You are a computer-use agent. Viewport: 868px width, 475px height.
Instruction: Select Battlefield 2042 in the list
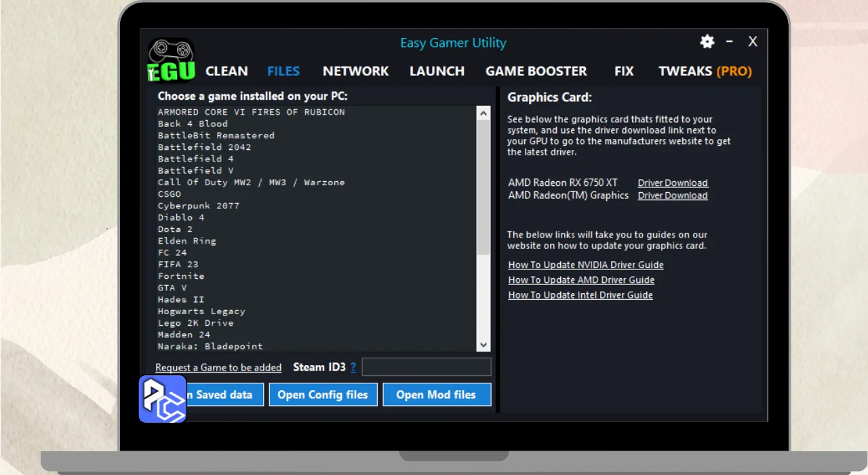[204, 147]
